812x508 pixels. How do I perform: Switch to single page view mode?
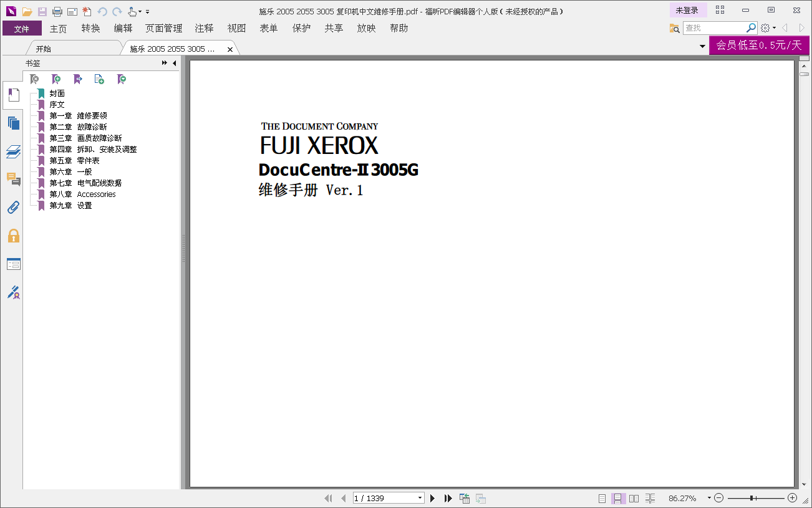(x=602, y=498)
